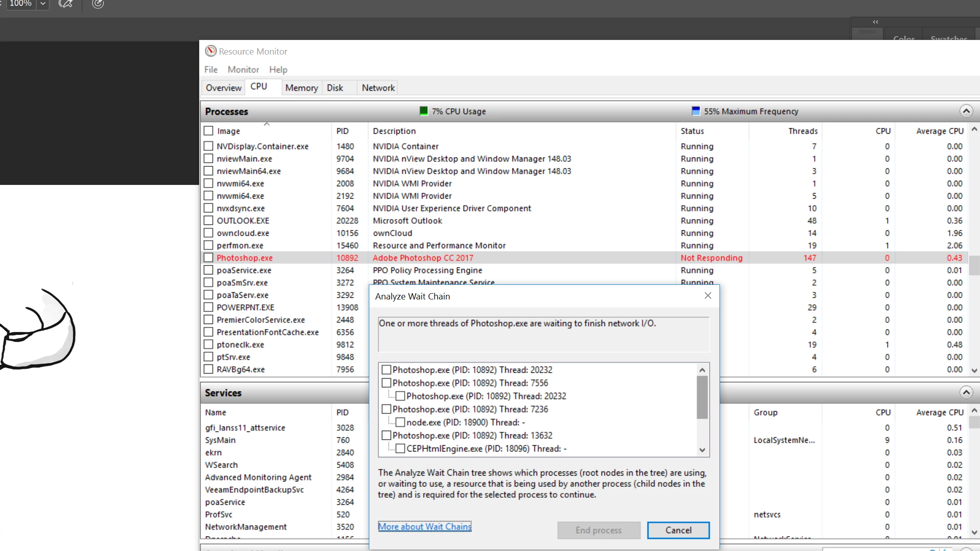Click the green CPU Usage indicator square
980x551 pixels.
(x=424, y=111)
